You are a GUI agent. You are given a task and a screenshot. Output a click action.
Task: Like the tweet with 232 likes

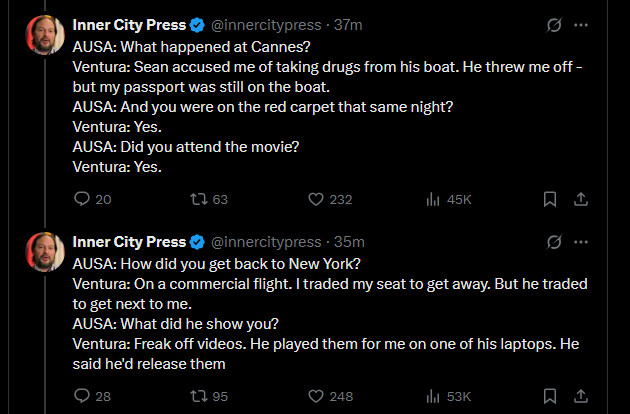coord(315,199)
